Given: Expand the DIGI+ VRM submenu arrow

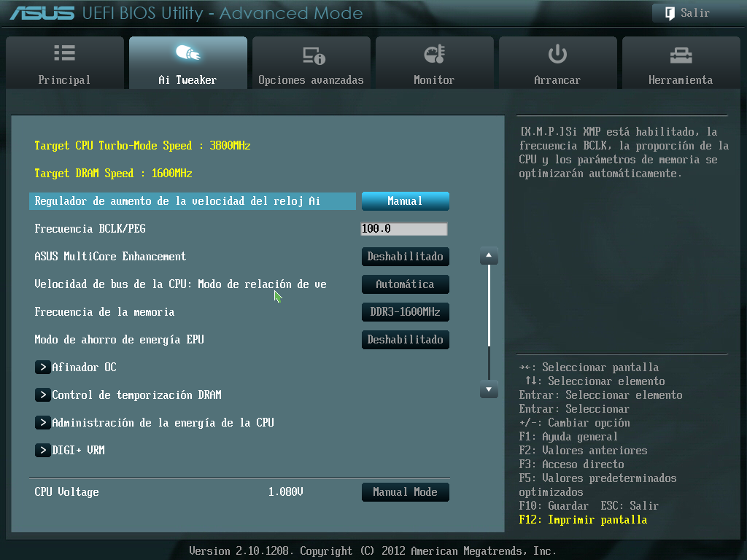Looking at the screenshot, I should 43,450.
